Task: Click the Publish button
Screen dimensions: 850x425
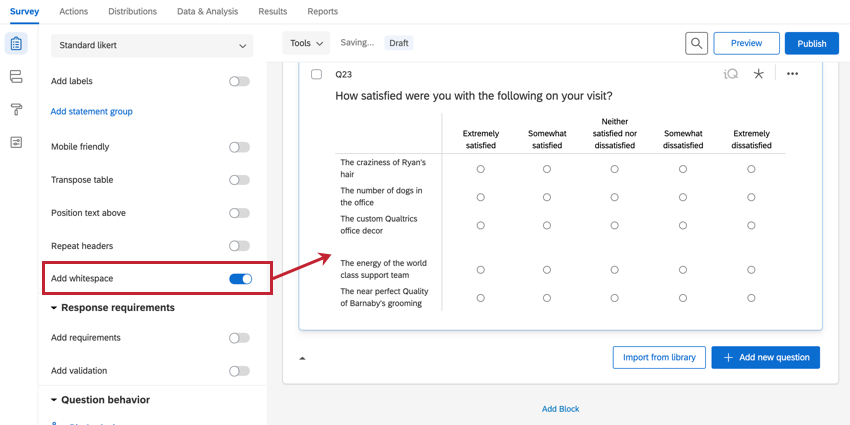Action: (x=811, y=43)
